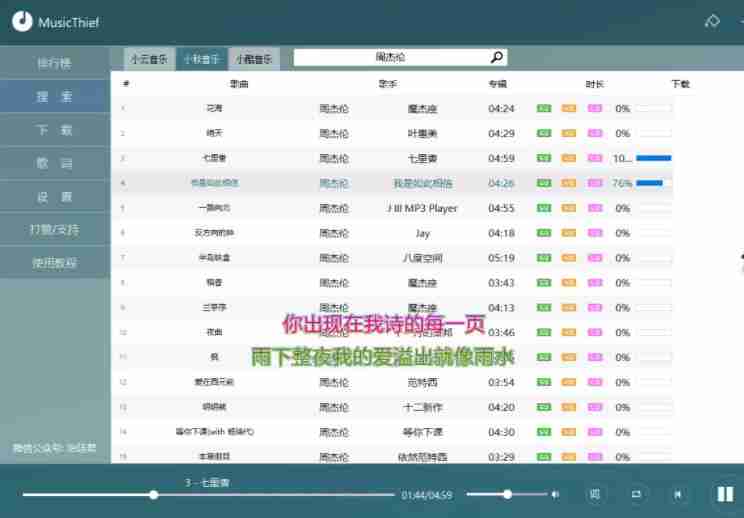Click the orange badge in the 04:20 row
The height and width of the screenshot is (518, 744).
(568, 407)
